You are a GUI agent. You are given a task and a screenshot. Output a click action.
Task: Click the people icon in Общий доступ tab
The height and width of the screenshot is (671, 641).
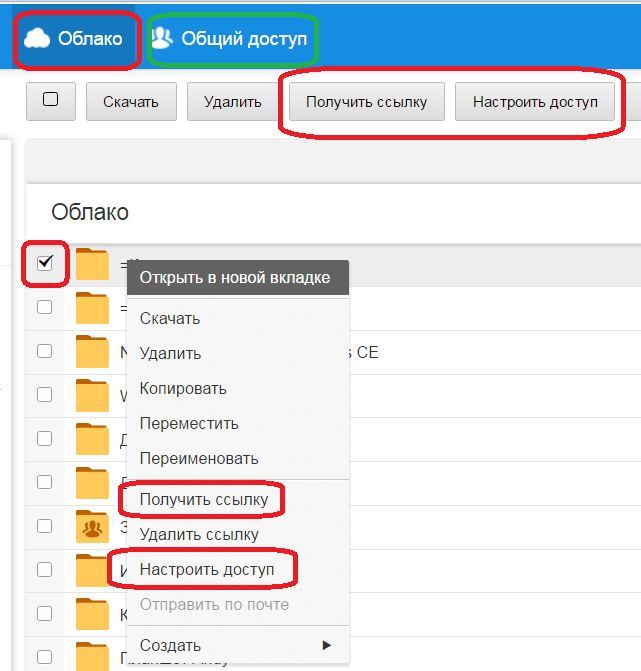point(162,38)
